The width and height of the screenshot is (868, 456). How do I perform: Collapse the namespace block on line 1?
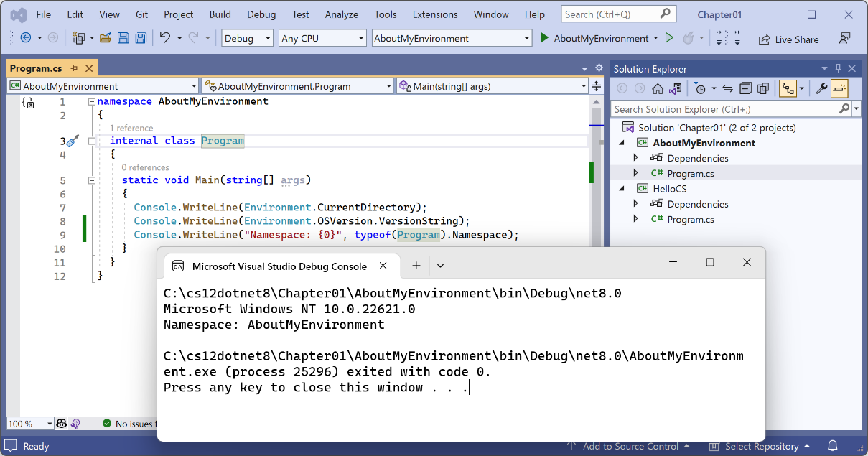91,102
